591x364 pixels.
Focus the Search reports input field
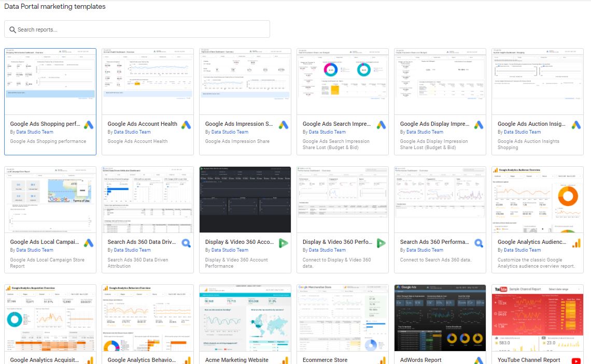coord(140,30)
